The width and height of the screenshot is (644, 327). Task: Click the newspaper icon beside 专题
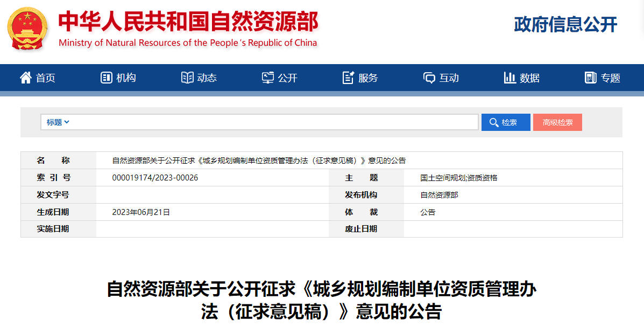591,78
